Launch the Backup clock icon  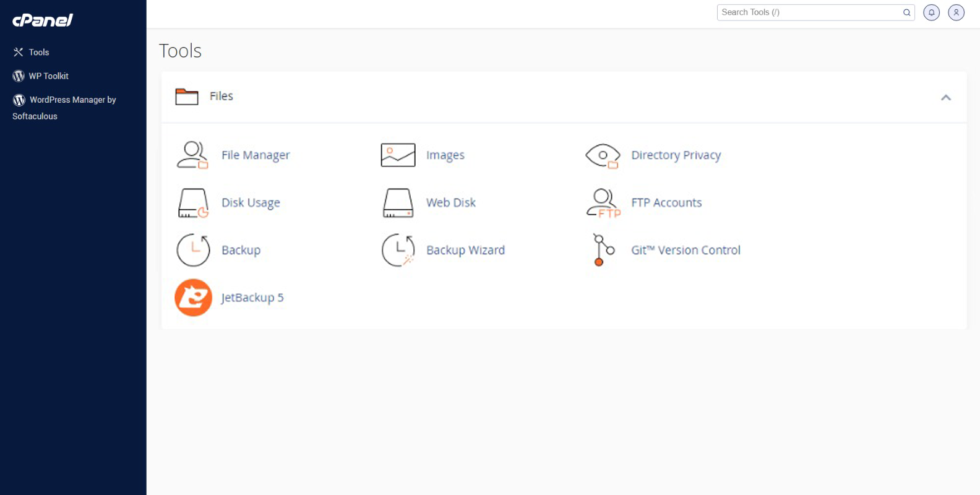pyautogui.click(x=193, y=250)
